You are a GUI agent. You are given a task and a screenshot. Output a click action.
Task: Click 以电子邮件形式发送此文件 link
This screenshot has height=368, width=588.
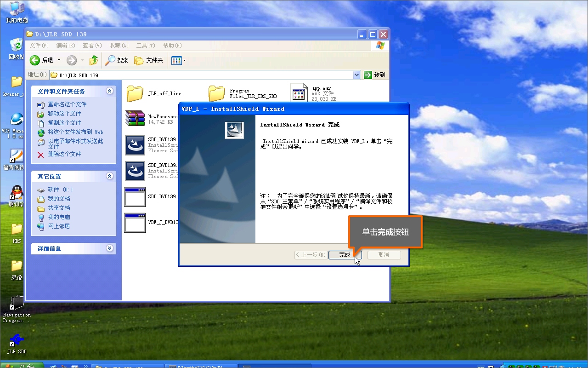coord(75,144)
